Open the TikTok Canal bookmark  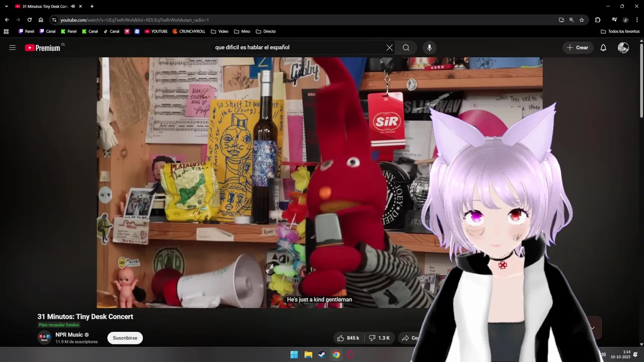pos(111,31)
